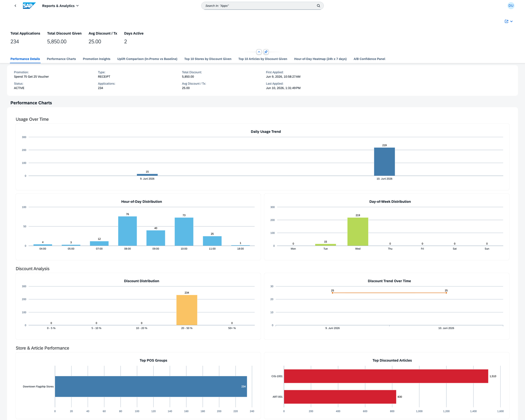Click the Top POS Groups chart title
Image resolution: width=525 pixels, height=420 pixels.
coord(154,361)
